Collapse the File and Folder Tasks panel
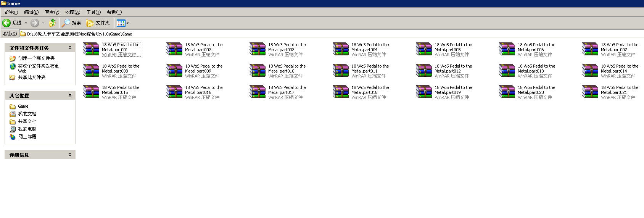644x218 pixels. pos(70,48)
